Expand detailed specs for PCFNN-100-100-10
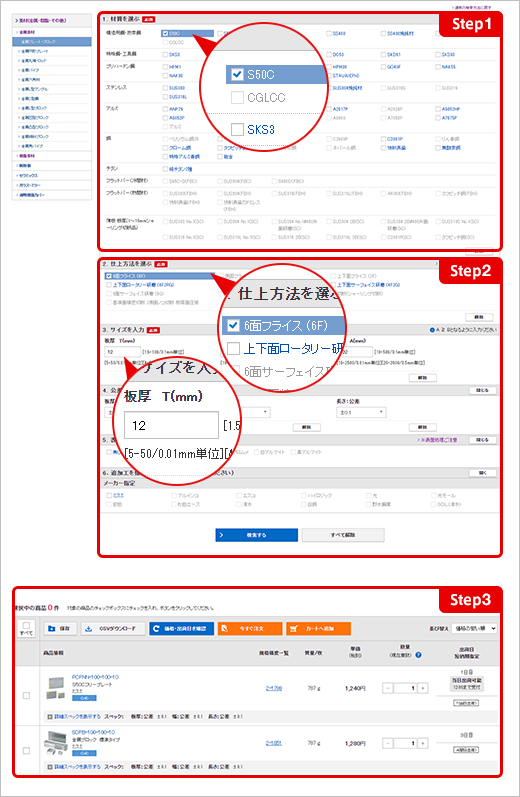The image size is (520, 797). (x=77, y=717)
